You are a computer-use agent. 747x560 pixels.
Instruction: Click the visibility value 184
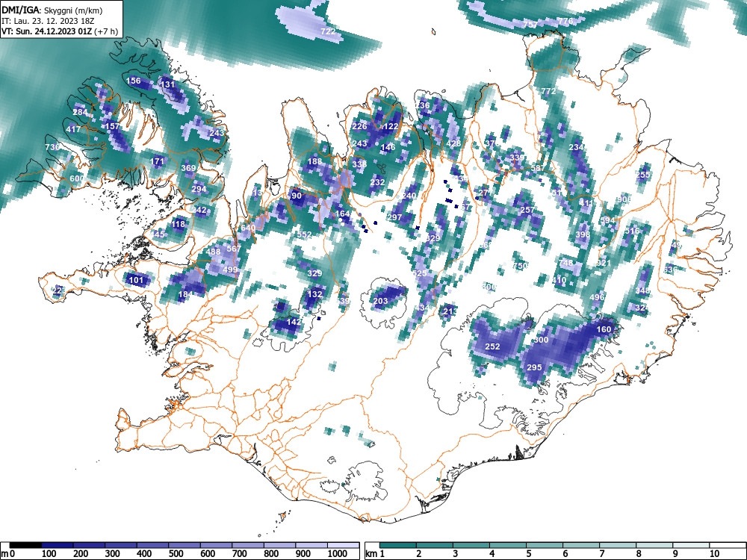[185, 294]
